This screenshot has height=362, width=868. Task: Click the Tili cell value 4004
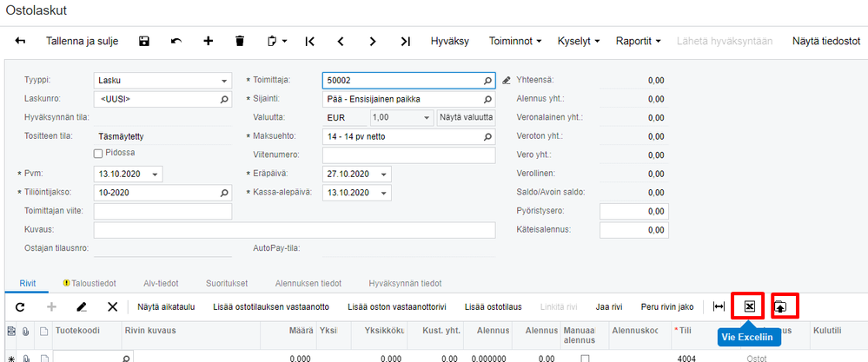click(x=686, y=359)
